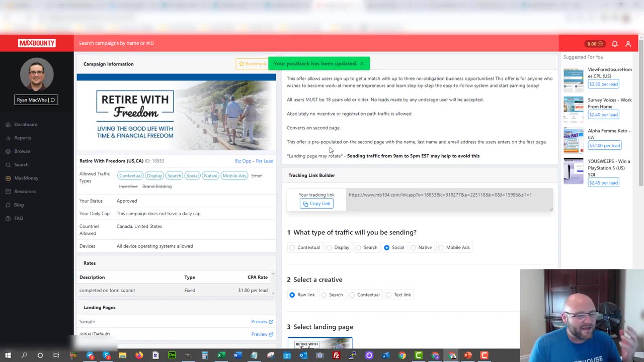Select Search traffic radio button
The height and width of the screenshot is (362, 644).
coord(358,247)
